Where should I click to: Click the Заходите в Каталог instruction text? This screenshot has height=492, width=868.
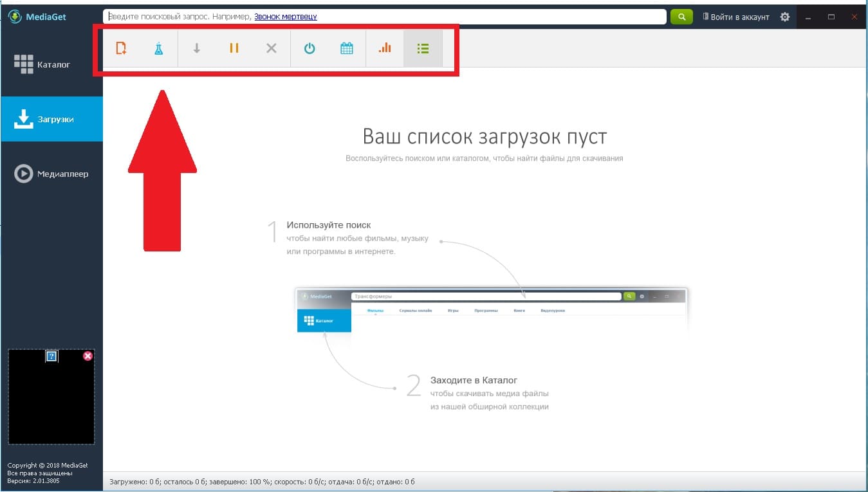point(474,380)
